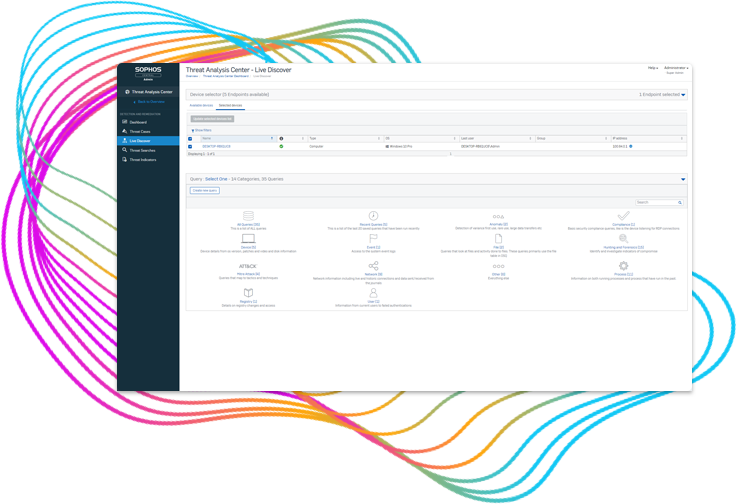Open the Hunting and Forensics category icon
This screenshot has width=737, height=504.
[x=624, y=240]
